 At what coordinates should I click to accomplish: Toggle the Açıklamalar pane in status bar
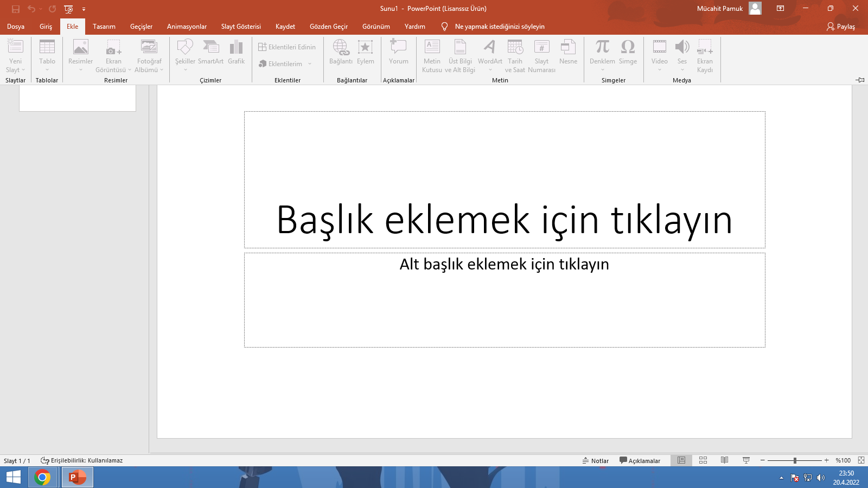[640, 460]
